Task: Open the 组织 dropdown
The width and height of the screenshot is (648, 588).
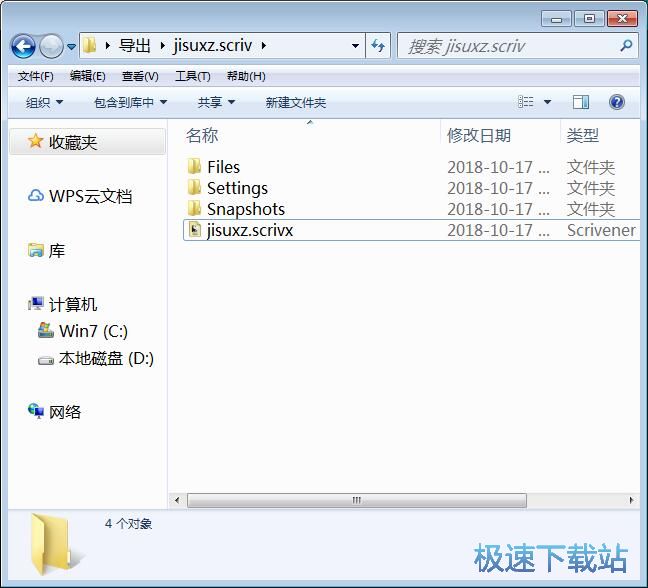Action: 44,102
